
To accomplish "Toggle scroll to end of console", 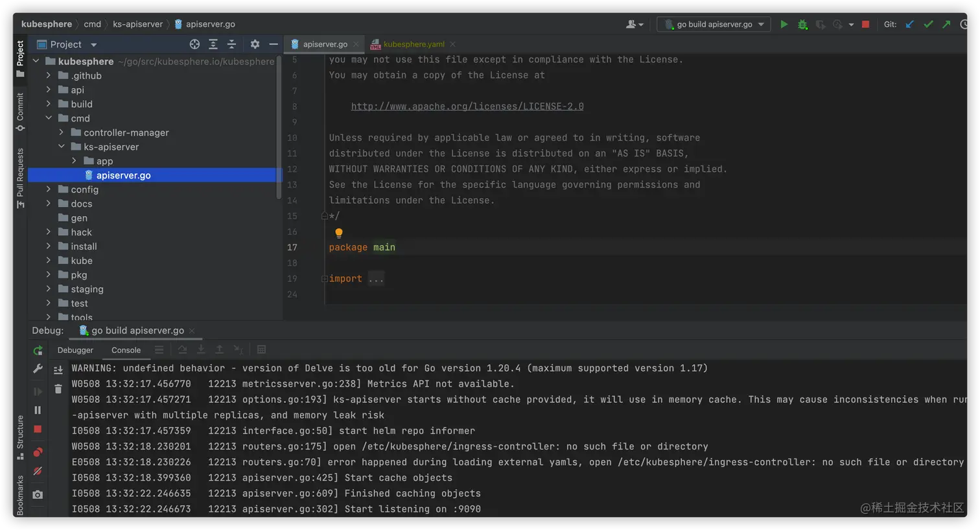I will click(x=58, y=370).
